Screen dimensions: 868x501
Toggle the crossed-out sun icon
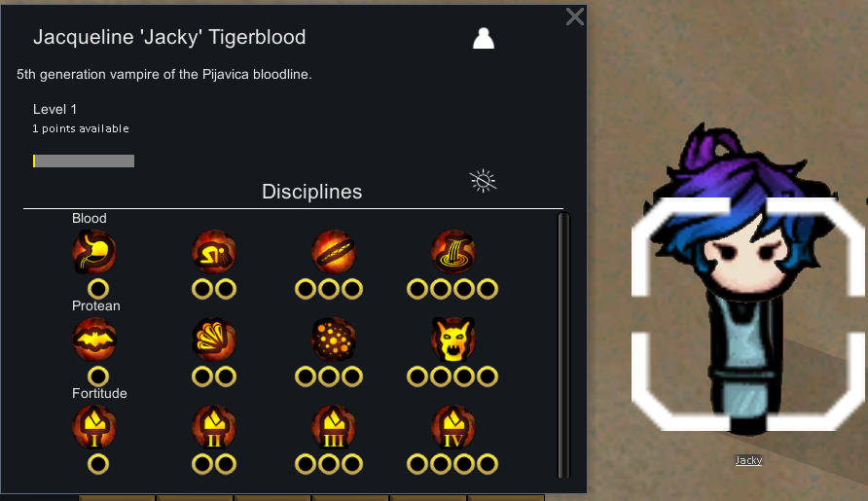click(483, 181)
